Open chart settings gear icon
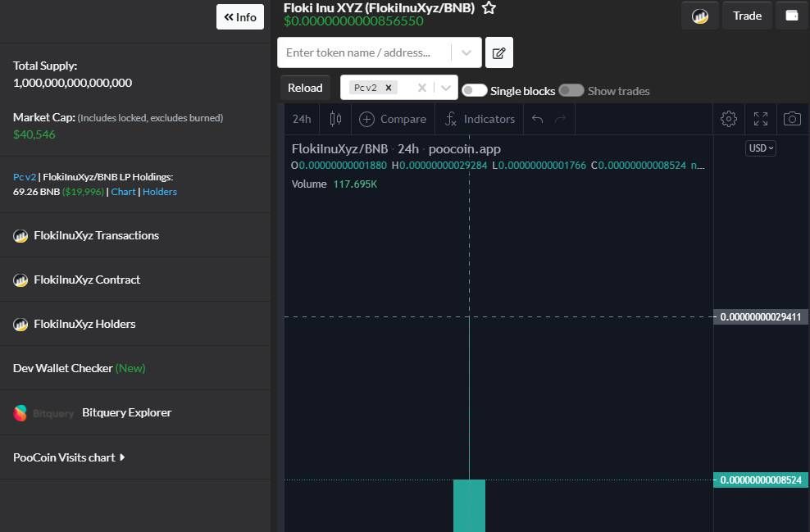 tap(728, 119)
